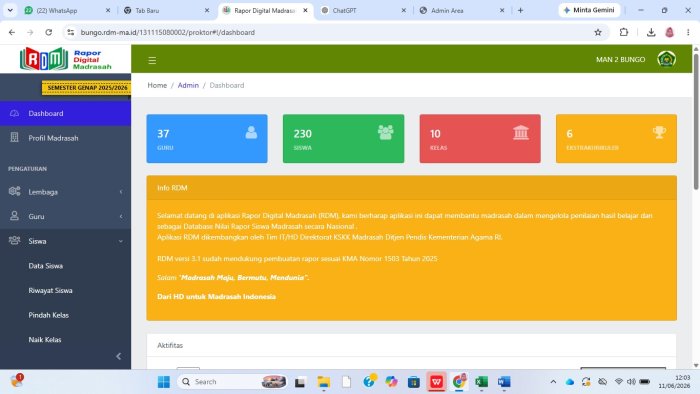Viewport: 700px width, 394px height.
Task: Toggle the hamburger sidebar menu icon
Action: click(152, 60)
